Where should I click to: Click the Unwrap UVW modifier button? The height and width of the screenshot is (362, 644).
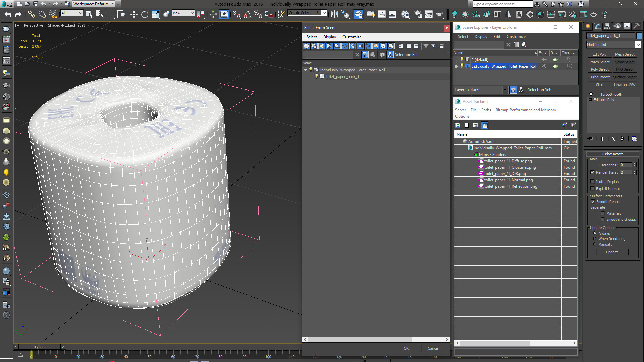[625, 85]
